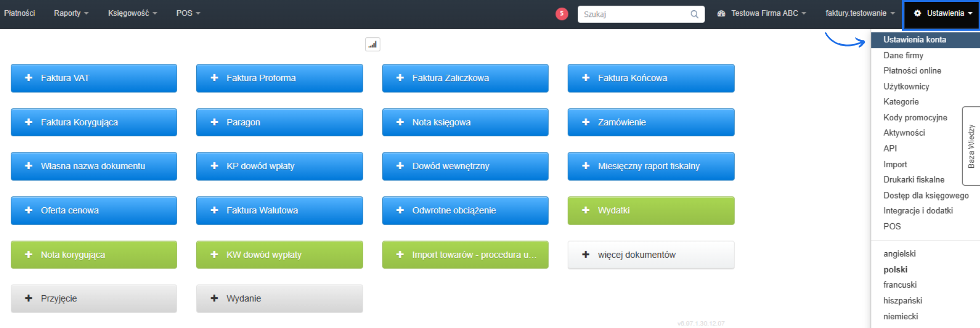The height and width of the screenshot is (328, 980).
Task: Click the grey Wydanie button
Action: [x=280, y=299]
